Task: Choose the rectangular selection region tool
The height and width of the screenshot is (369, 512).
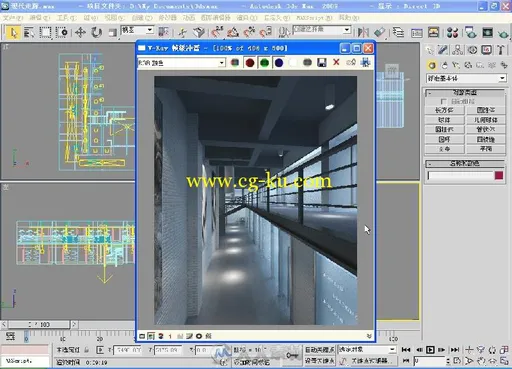Action: 45,32
